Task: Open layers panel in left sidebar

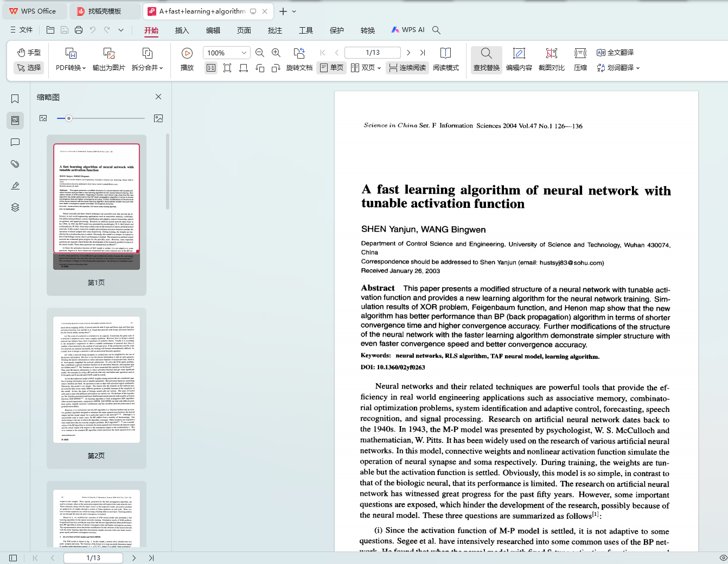Action: pos(15,207)
